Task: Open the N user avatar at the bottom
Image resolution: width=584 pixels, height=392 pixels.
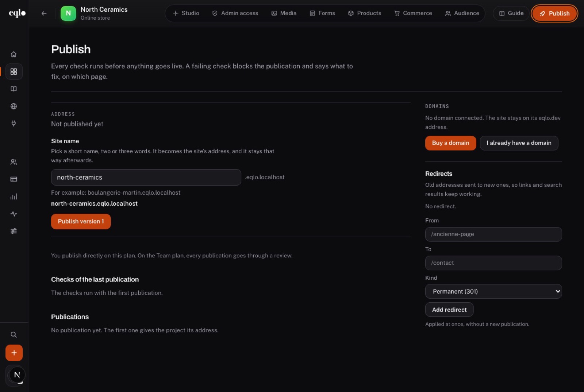Action: pyautogui.click(x=17, y=375)
